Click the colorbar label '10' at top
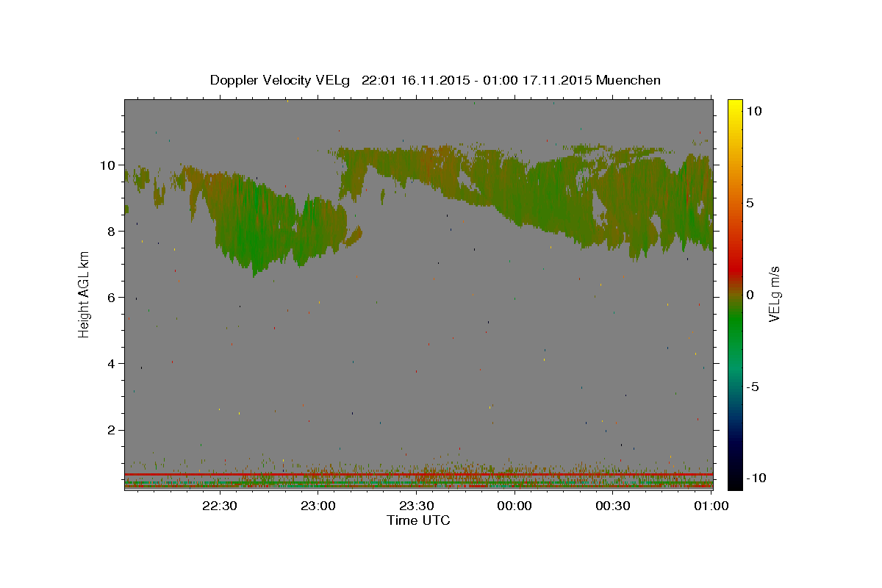This screenshot has width=882, height=588. (754, 110)
